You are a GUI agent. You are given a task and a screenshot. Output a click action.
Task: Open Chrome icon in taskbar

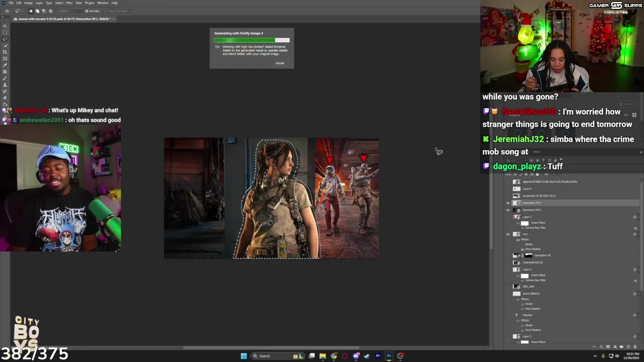click(x=334, y=356)
